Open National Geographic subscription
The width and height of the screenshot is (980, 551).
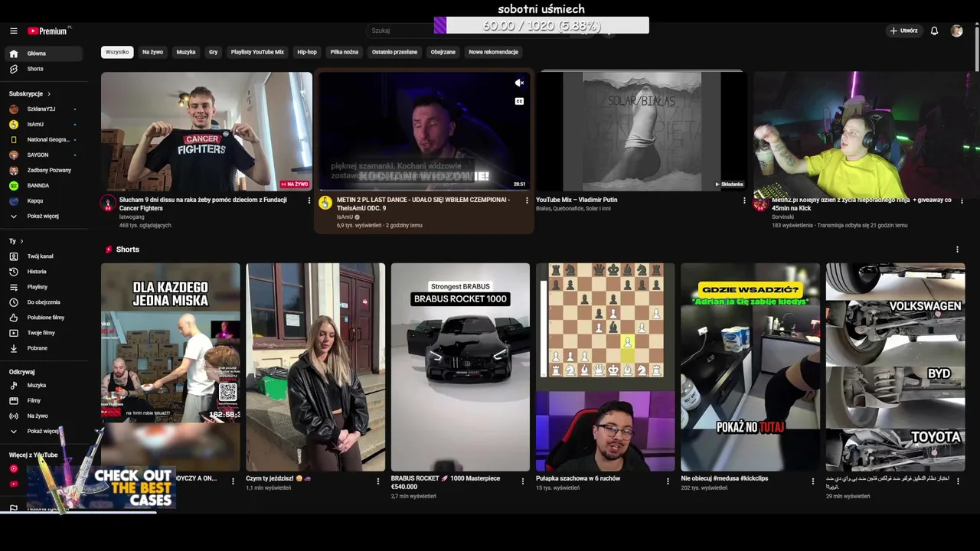[42, 139]
